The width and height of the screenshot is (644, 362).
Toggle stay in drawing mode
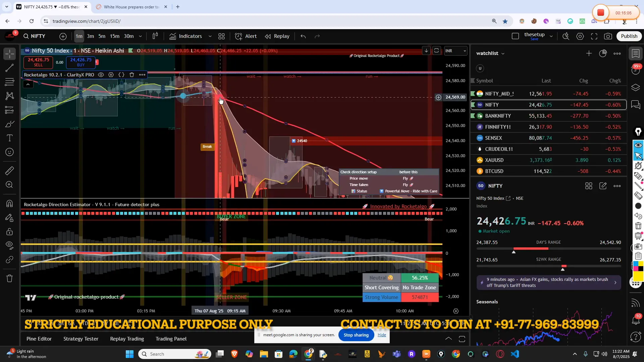[x=10, y=218]
